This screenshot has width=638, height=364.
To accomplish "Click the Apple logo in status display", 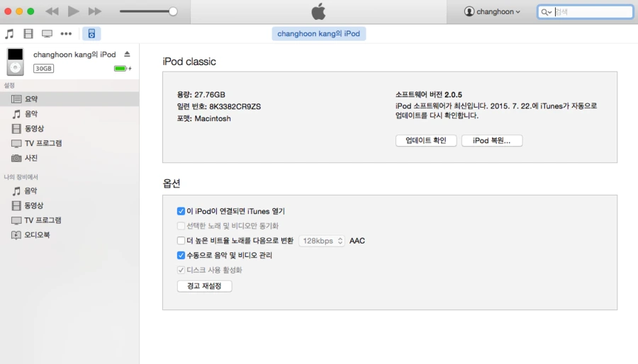I will (x=318, y=11).
